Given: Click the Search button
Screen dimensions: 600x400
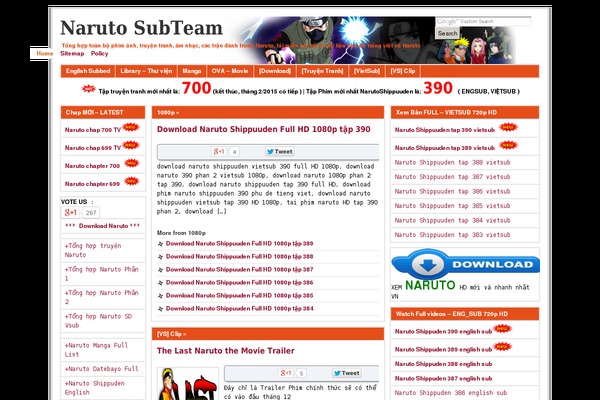Looking at the screenshot, I should coord(447,33).
